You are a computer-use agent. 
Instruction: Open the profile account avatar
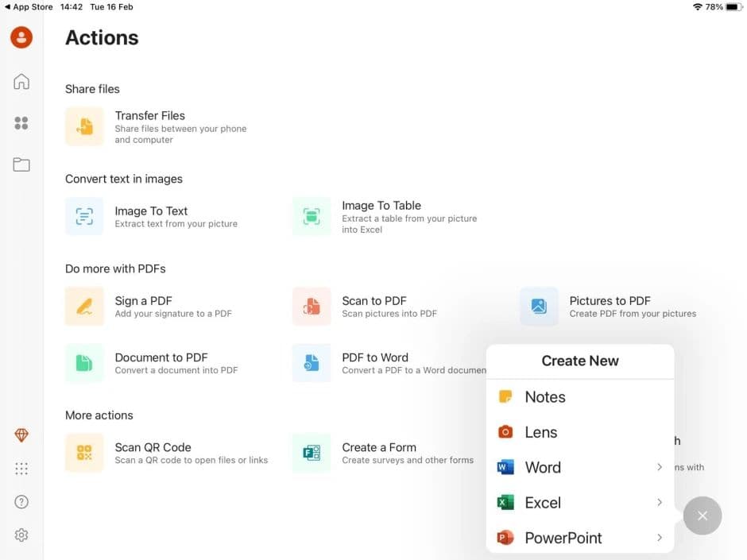point(21,37)
